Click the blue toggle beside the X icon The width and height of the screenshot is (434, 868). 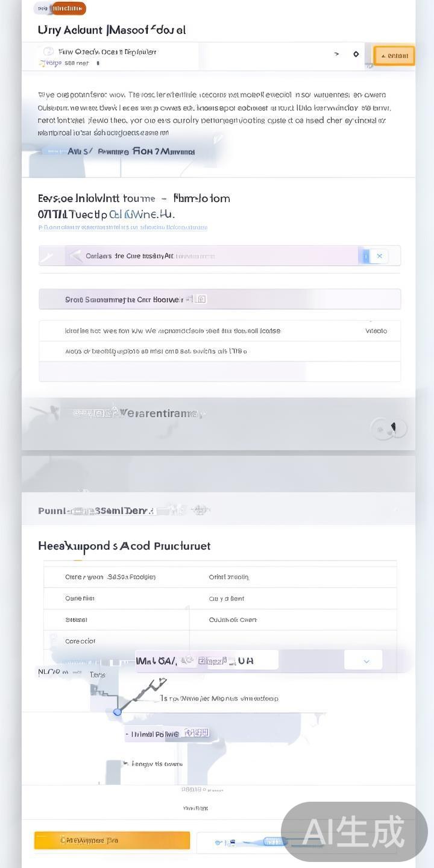point(364,256)
